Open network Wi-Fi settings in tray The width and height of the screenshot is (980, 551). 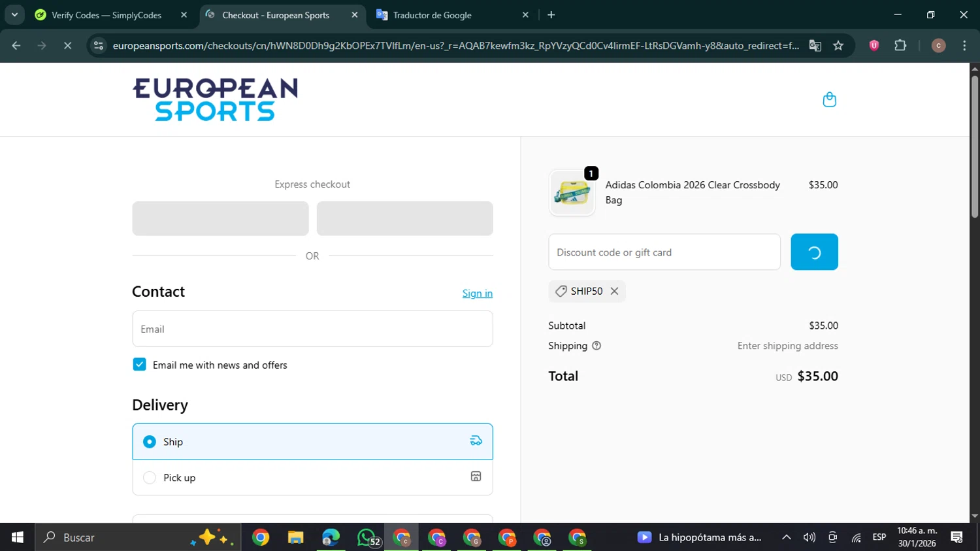click(x=856, y=537)
